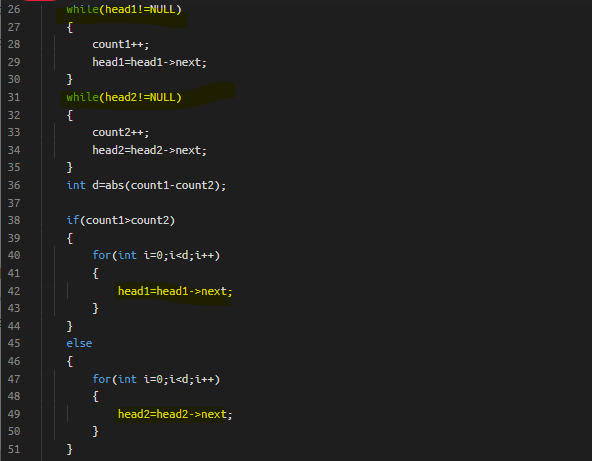Click the 'count1++;' statement

click(121, 44)
